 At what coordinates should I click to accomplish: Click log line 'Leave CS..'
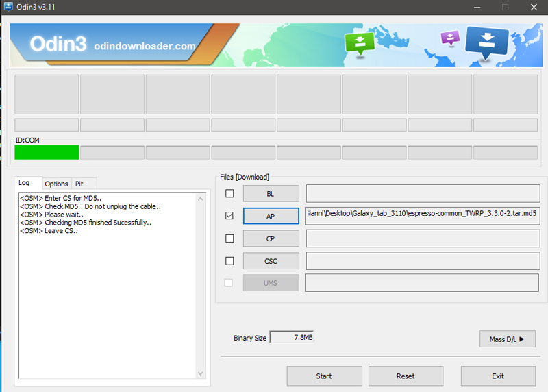tap(49, 231)
